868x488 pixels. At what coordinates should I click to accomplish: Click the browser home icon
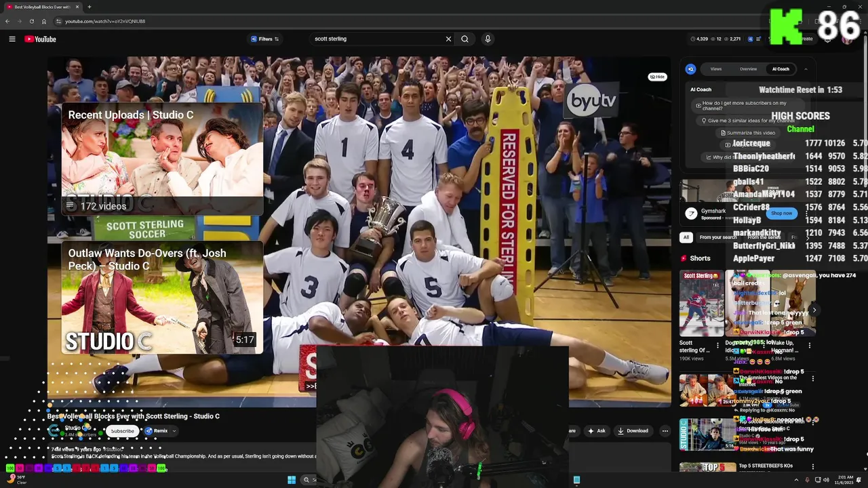(44, 21)
